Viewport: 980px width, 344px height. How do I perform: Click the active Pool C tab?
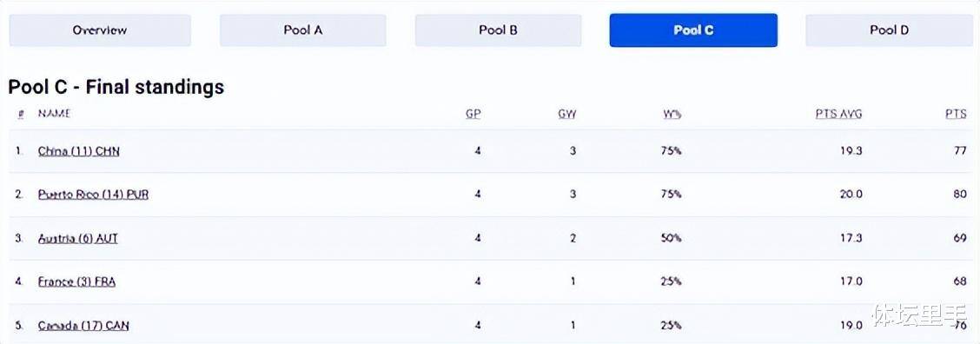point(693,30)
